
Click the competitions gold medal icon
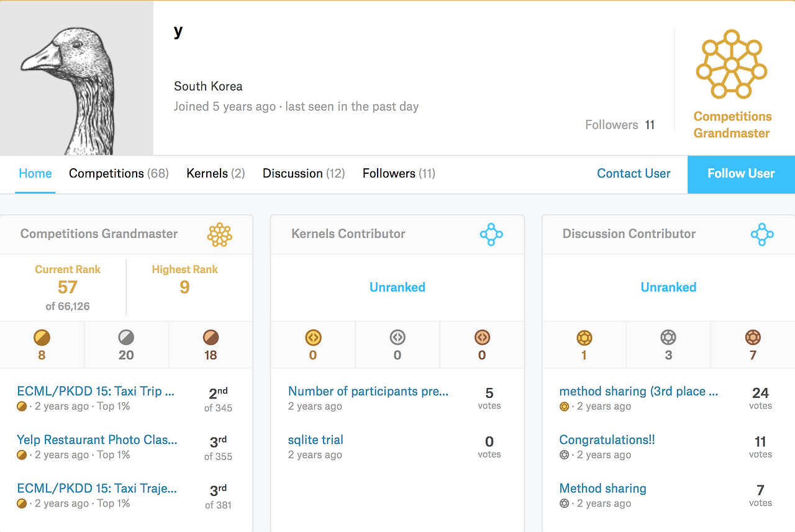coord(42,338)
